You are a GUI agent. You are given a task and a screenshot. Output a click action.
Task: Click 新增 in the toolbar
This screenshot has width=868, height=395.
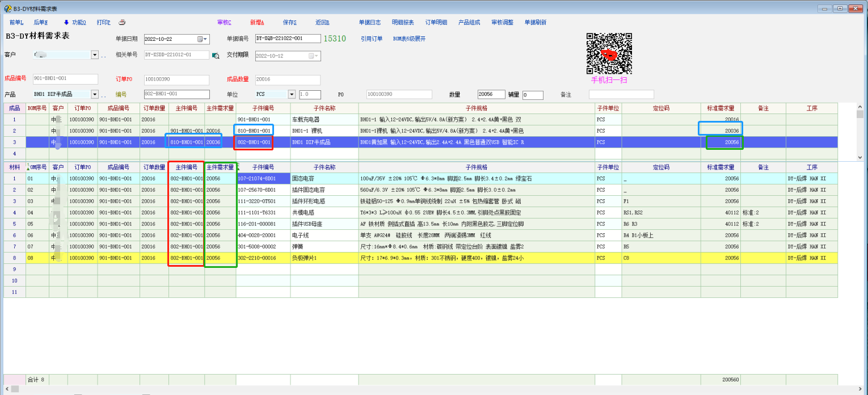257,23
